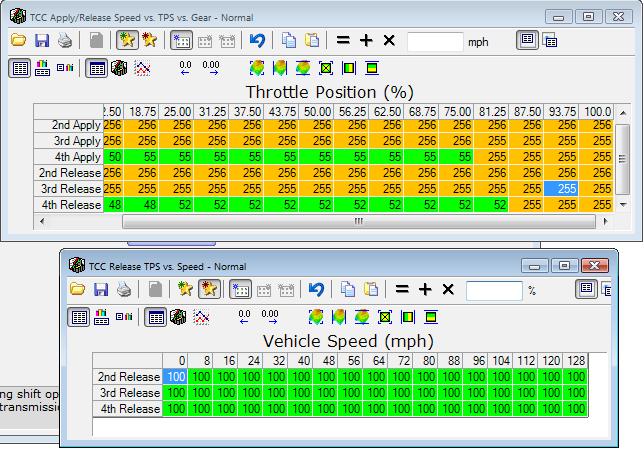Click the plus (+) add icon in lower window

tap(424, 289)
